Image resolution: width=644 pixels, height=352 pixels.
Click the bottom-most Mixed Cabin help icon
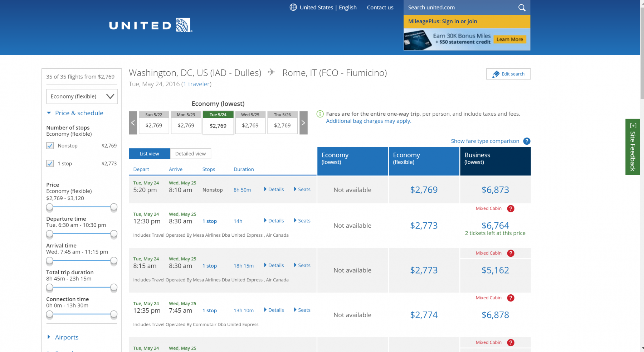tap(511, 343)
